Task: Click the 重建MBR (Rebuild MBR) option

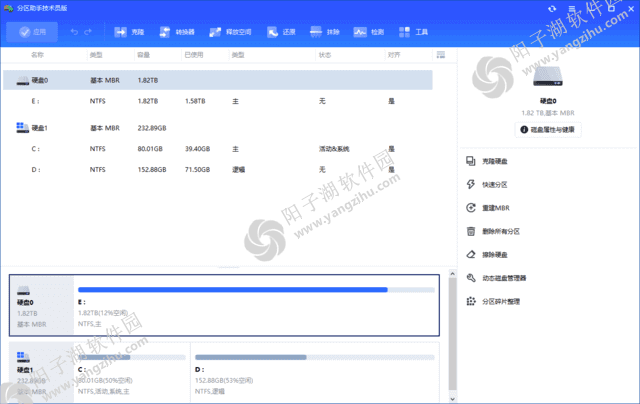Action: (x=496, y=208)
